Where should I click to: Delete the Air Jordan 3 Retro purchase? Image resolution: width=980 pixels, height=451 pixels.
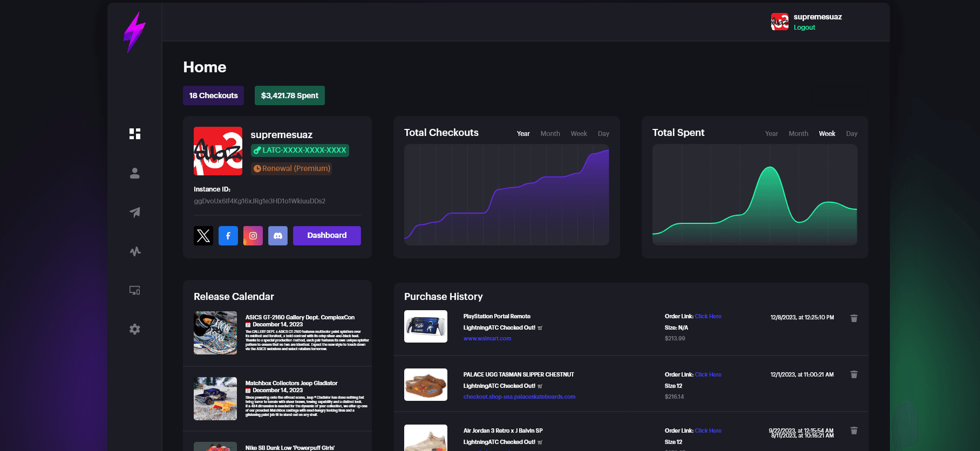[854, 430]
